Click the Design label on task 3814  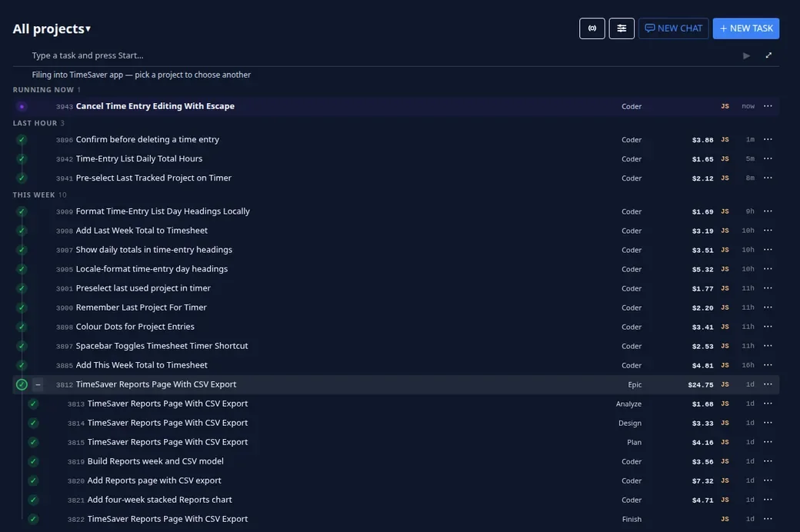(x=630, y=424)
